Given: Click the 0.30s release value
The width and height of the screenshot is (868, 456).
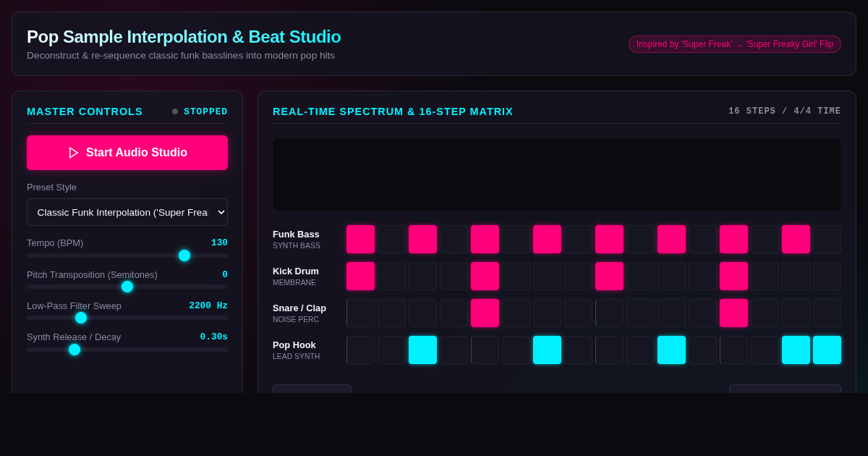Looking at the screenshot, I should pyautogui.click(x=214, y=337).
